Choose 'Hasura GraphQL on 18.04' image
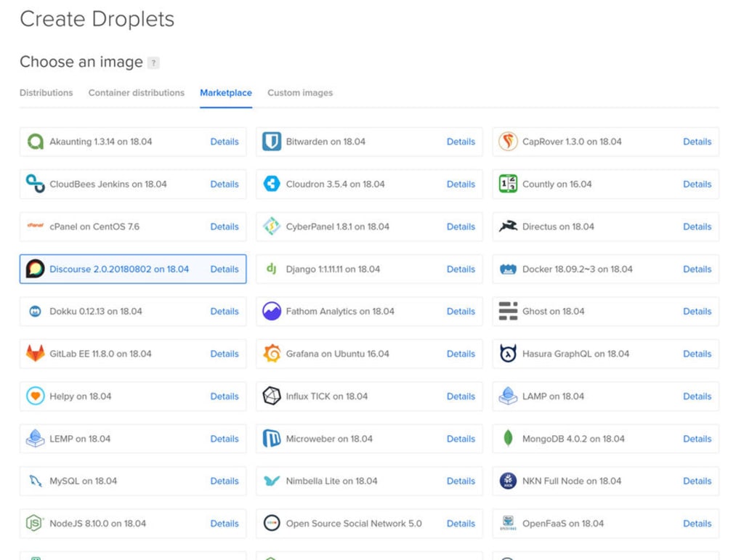 tap(605, 354)
